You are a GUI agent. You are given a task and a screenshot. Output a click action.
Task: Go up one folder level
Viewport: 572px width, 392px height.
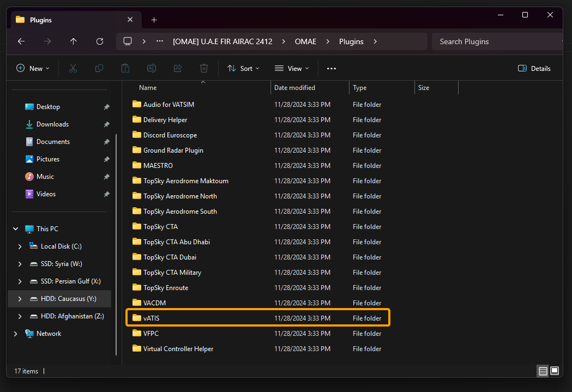(x=73, y=41)
